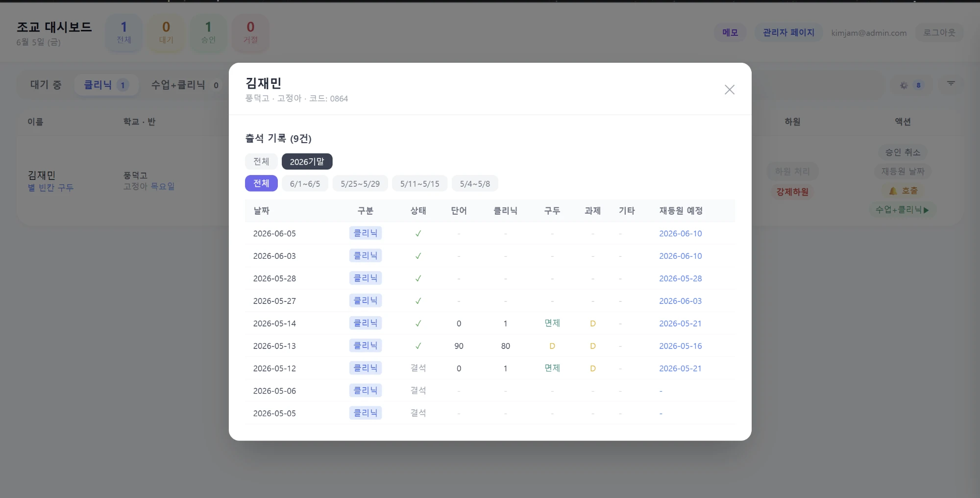Filter attendance by week 5/25~5/29
Viewport: 980px width, 498px height.
[x=360, y=184]
